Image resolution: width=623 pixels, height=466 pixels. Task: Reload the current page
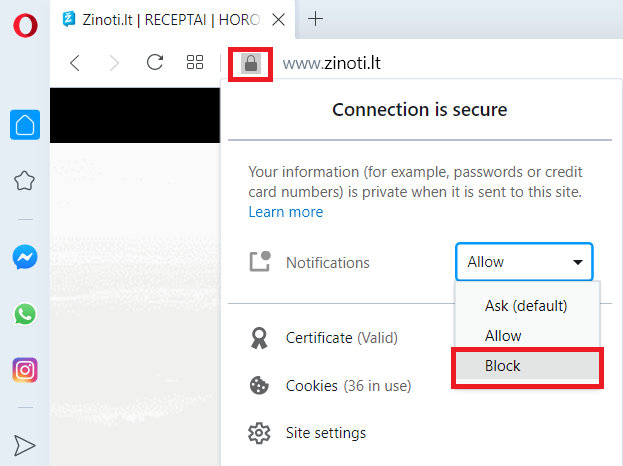pos(155,62)
